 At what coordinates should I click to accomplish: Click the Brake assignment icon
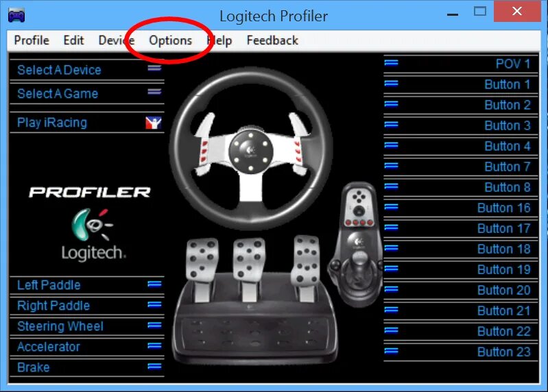coord(154,366)
